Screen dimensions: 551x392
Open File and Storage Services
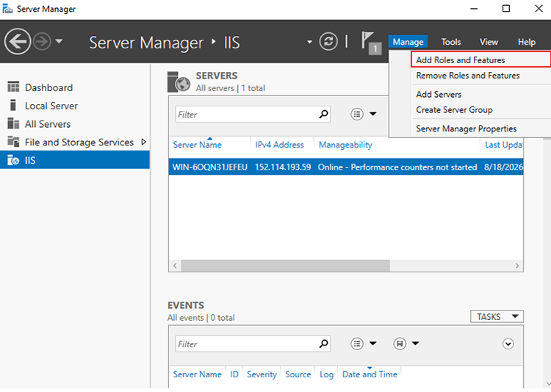tap(79, 142)
